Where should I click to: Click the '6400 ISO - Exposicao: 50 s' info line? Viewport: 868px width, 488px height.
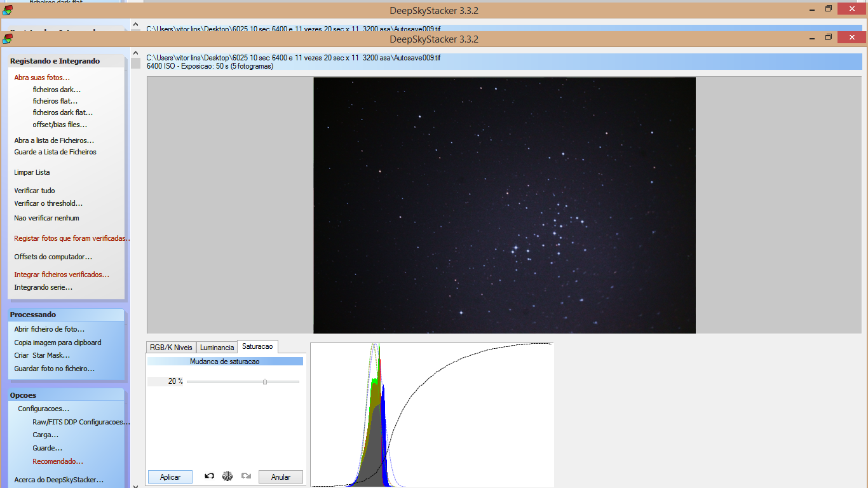tap(210, 66)
